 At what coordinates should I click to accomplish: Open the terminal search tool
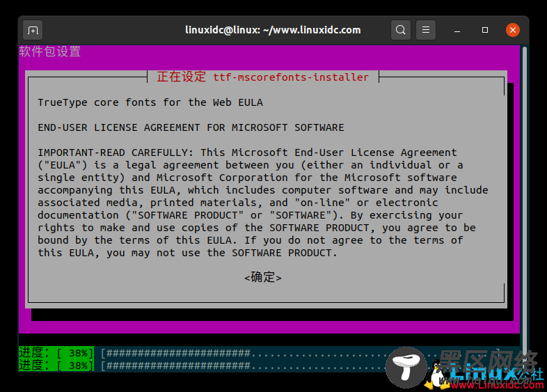click(400, 30)
